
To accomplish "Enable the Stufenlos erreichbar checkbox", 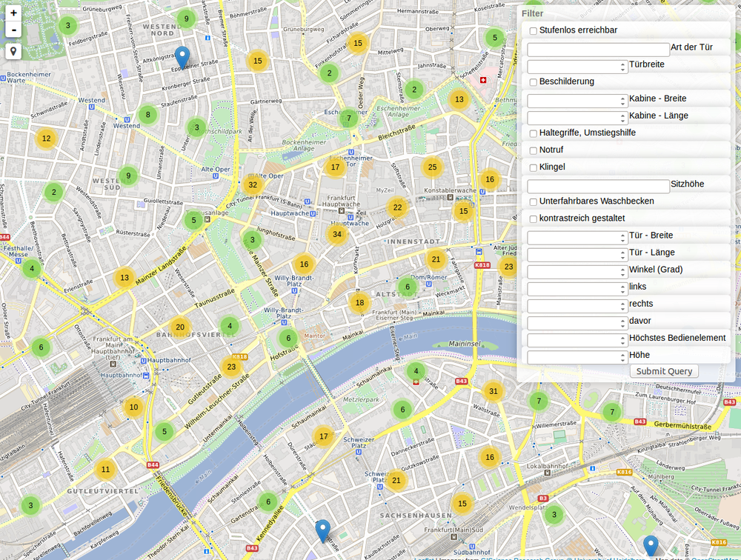I will point(533,31).
